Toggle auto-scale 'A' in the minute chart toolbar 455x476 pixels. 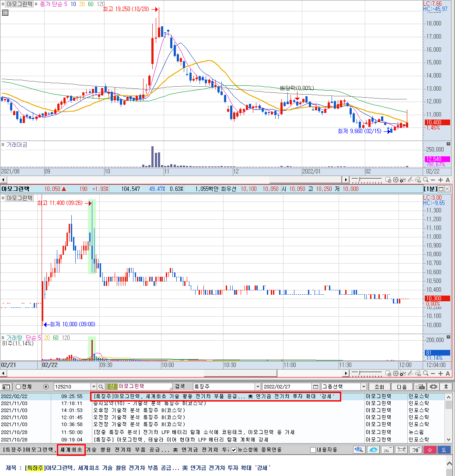[x=448, y=374]
